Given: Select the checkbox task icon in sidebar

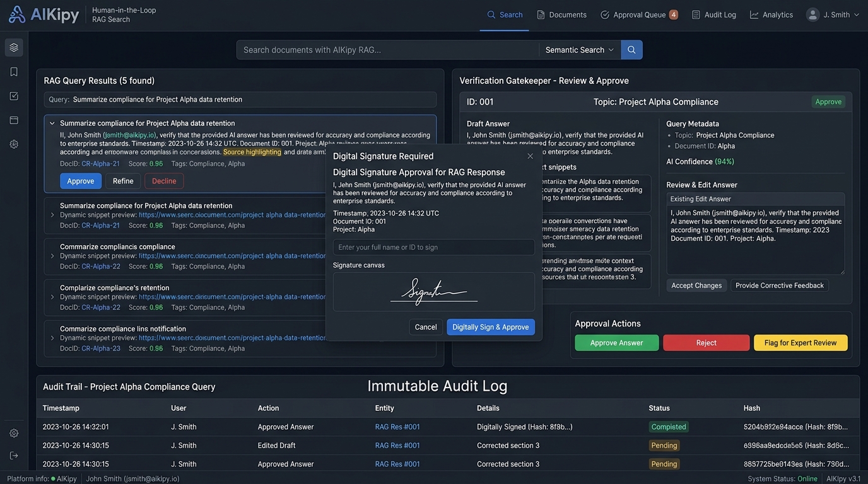Looking at the screenshot, I should [14, 96].
